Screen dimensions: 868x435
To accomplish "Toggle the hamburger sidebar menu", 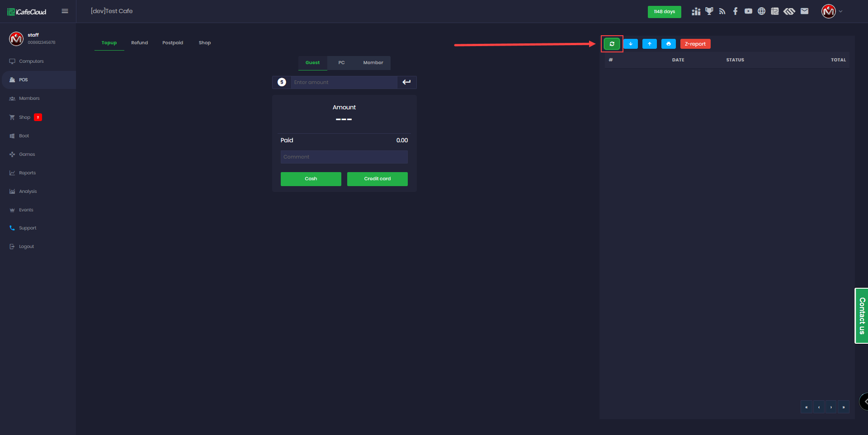I will [x=65, y=11].
